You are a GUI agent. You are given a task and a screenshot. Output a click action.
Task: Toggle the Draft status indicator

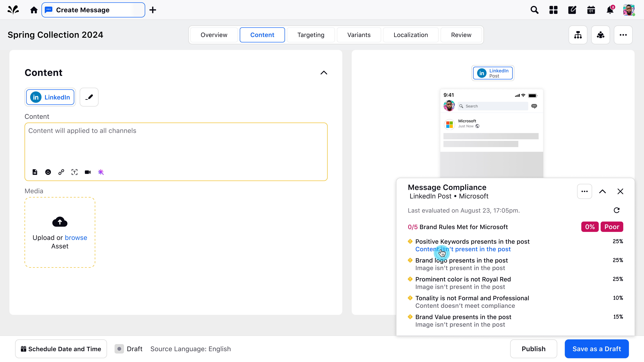tap(119, 349)
